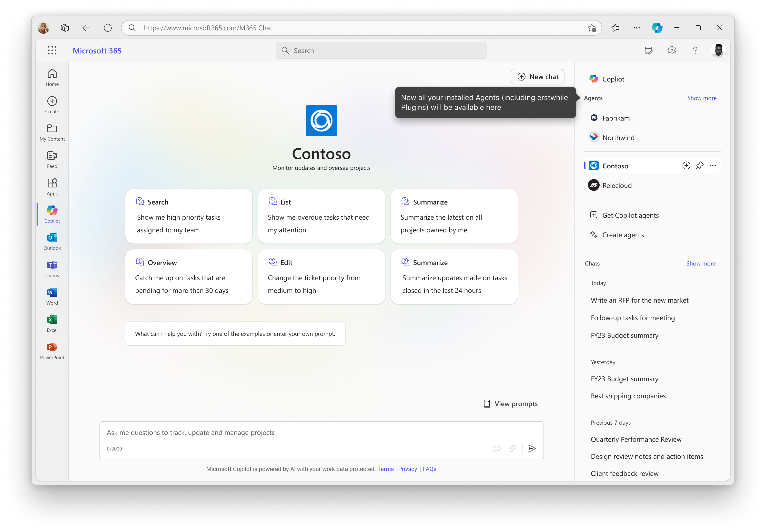Start a new chat with Contoso agent icon
Viewport: 766px width, 532px height.
pos(686,166)
